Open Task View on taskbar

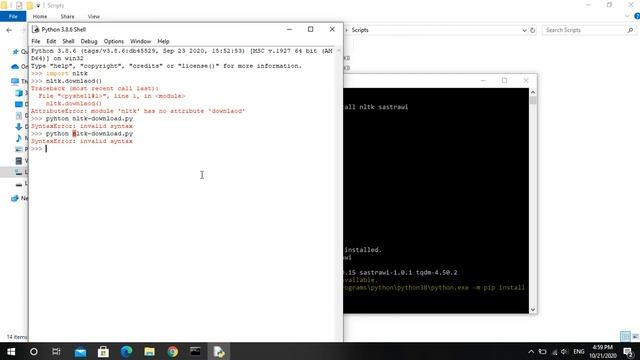click(56, 351)
